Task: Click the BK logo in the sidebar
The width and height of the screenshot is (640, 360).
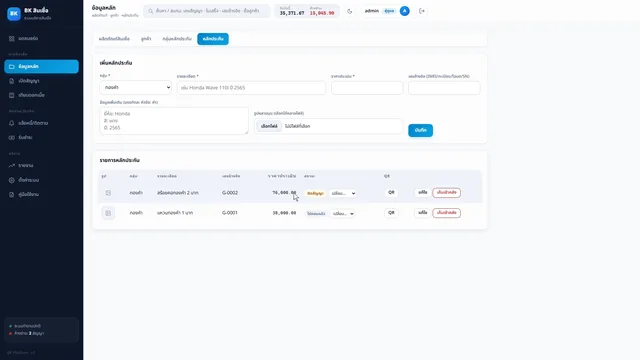Action: coord(14,14)
